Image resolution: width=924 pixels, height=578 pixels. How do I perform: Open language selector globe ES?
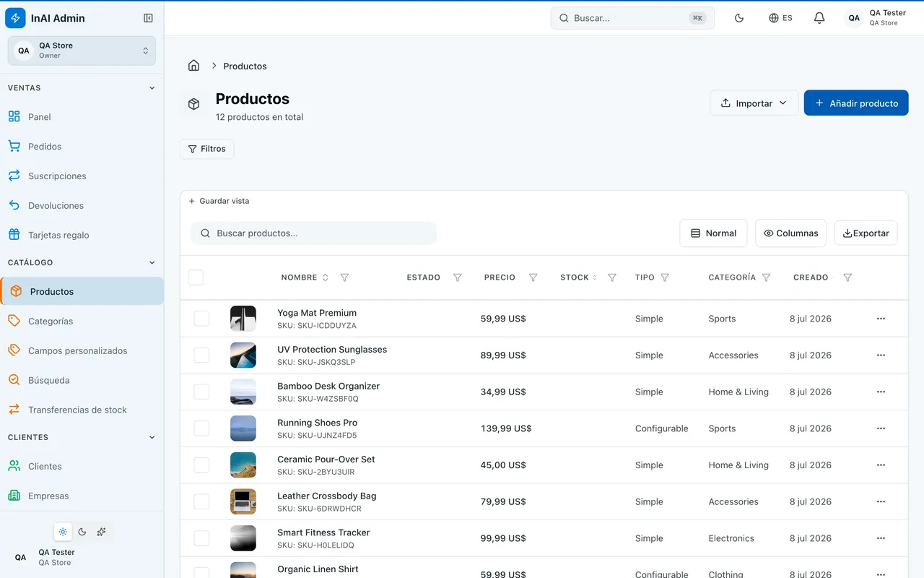pyautogui.click(x=780, y=18)
